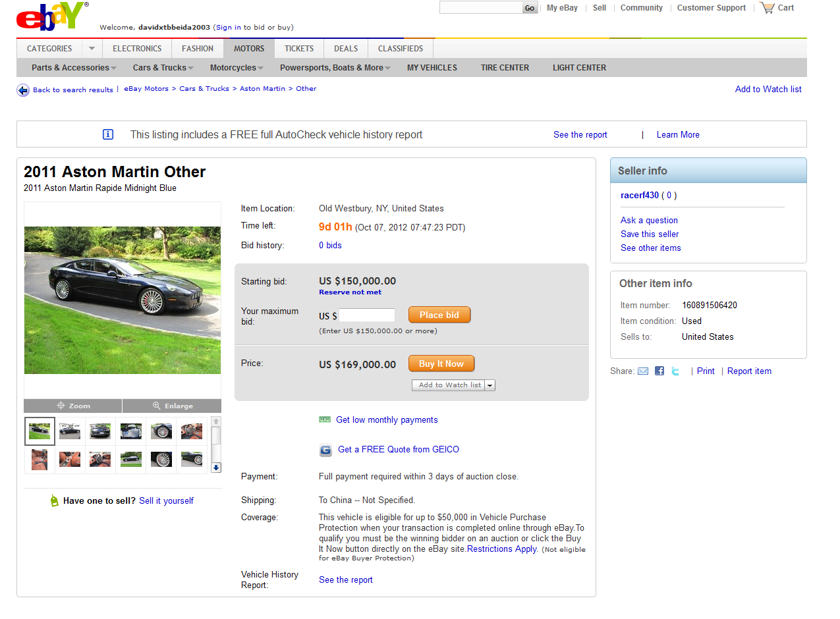Click the GEICO logo icon

click(x=325, y=450)
